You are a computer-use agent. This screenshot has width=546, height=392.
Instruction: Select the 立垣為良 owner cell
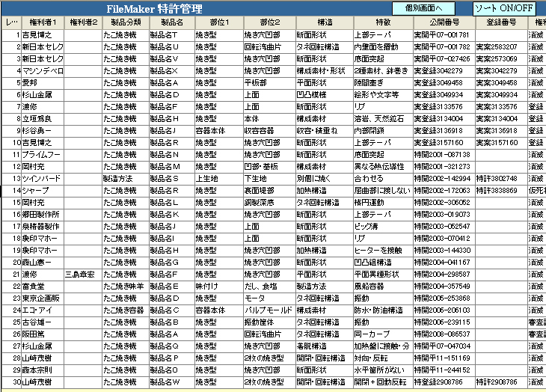[x=43, y=119]
